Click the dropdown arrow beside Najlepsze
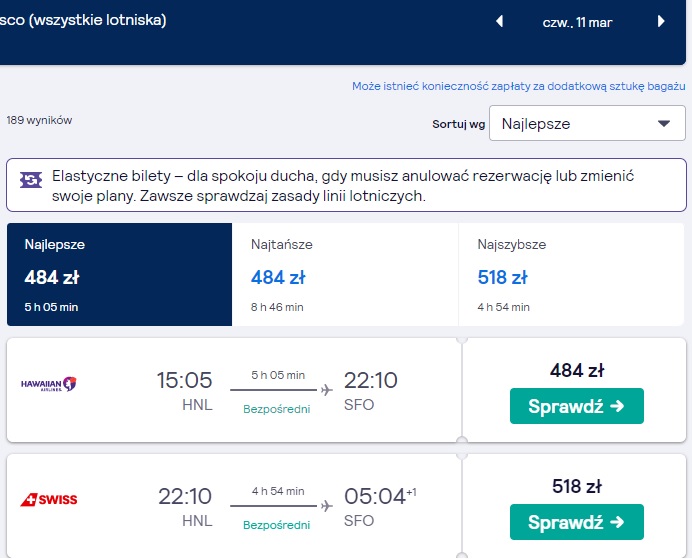 point(664,124)
